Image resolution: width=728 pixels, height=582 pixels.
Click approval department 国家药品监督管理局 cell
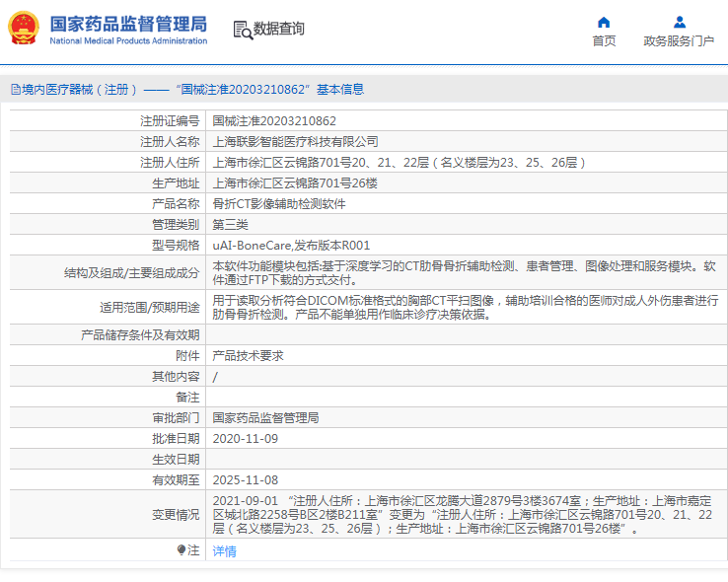click(x=265, y=418)
